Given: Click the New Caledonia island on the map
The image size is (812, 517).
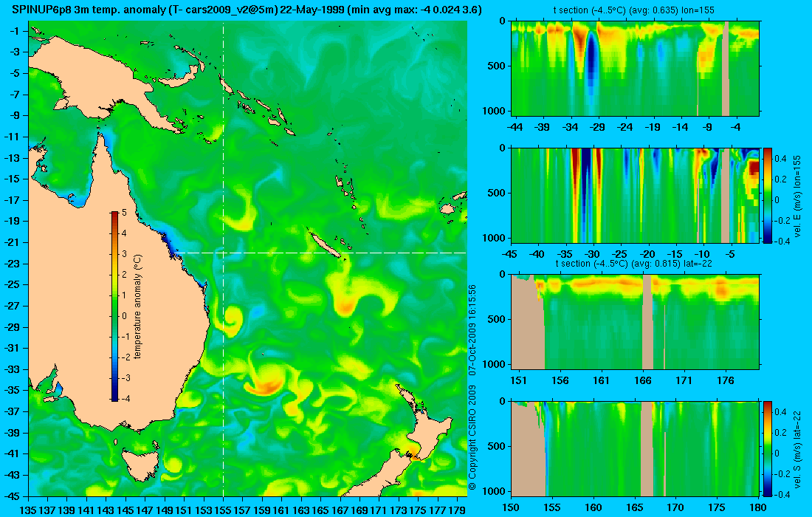Looking at the screenshot, I should tap(325, 244).
